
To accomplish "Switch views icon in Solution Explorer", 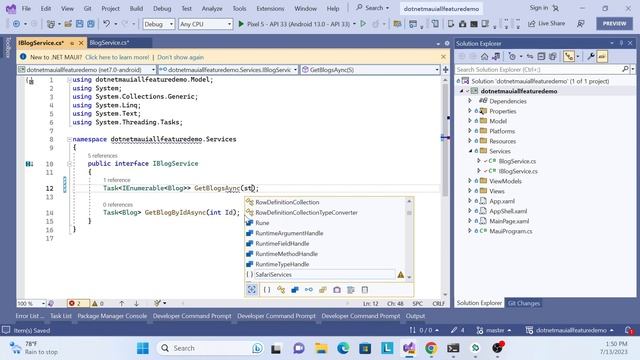I will [496, 56].
